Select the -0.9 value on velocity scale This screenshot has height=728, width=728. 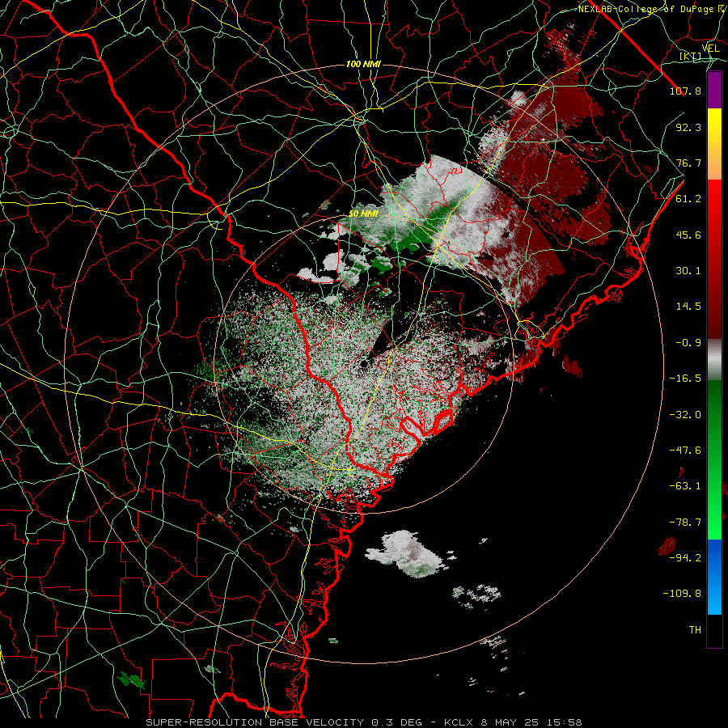point(688,343)
